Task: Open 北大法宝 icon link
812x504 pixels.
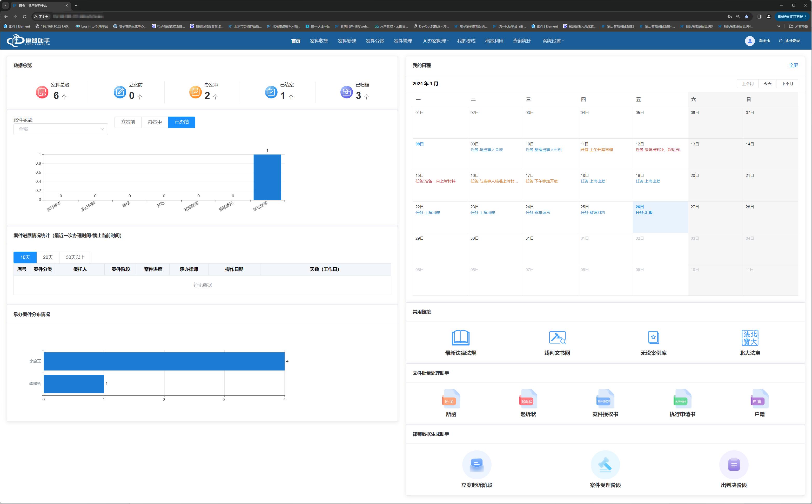Action: tap(750, 338)
